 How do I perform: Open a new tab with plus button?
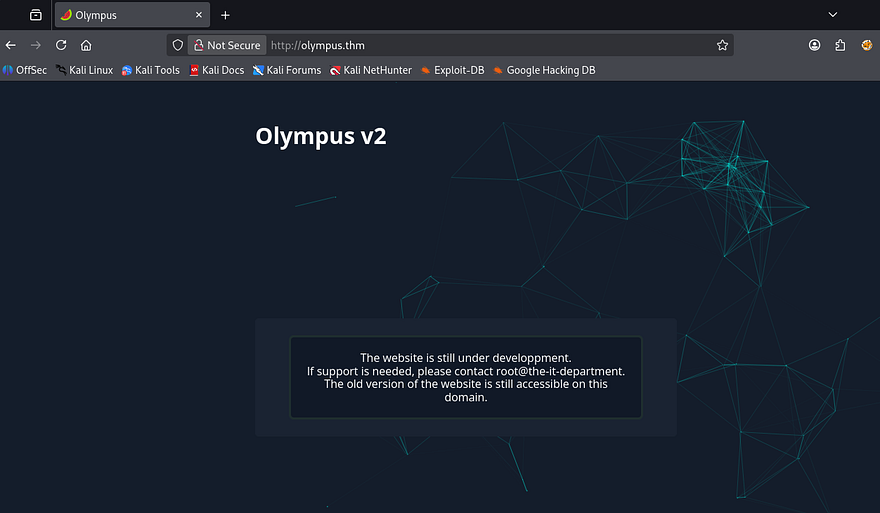pos(225,15)
